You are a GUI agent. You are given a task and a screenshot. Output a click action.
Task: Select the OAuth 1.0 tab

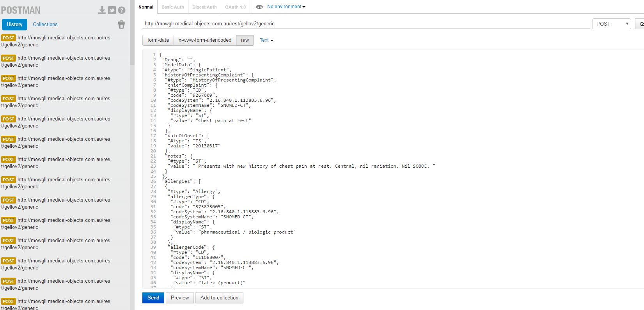[235, 7]
